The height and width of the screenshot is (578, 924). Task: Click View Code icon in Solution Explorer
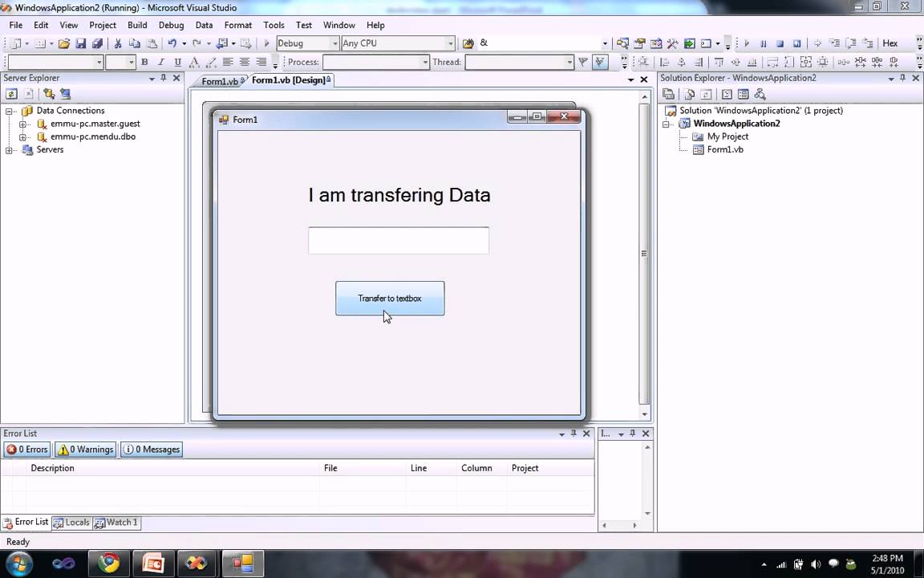tap(727, 95)
